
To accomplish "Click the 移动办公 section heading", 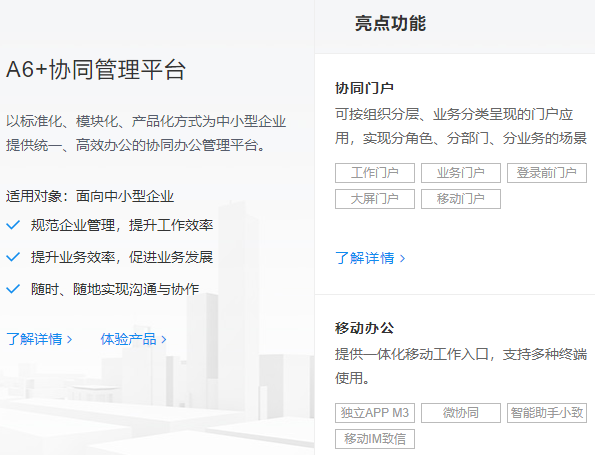I will click(x=364, y=328).
